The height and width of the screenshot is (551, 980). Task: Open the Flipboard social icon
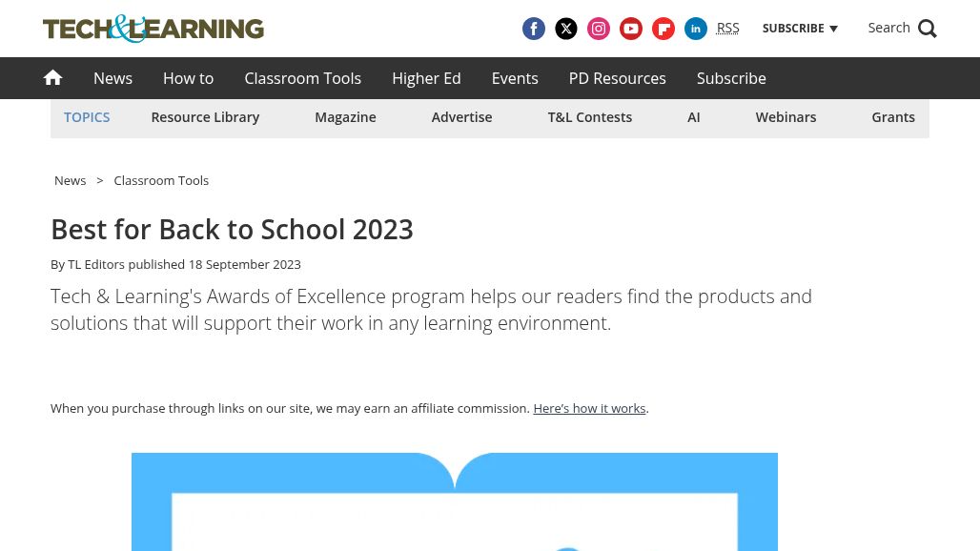[x=664, y=29]
